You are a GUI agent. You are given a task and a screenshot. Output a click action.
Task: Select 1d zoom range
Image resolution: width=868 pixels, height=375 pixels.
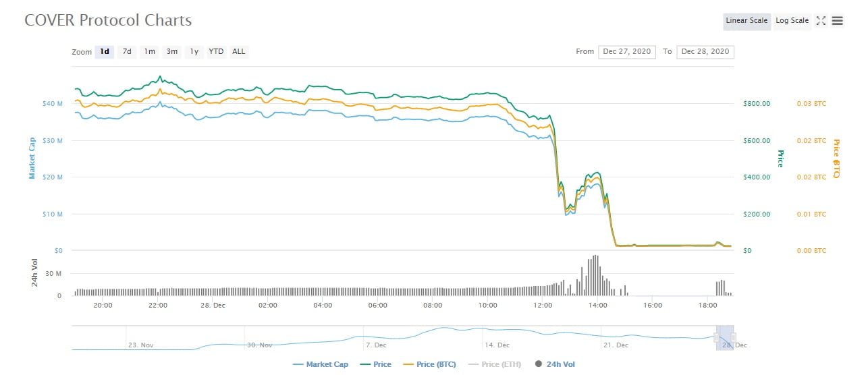[x=105, y=52]
